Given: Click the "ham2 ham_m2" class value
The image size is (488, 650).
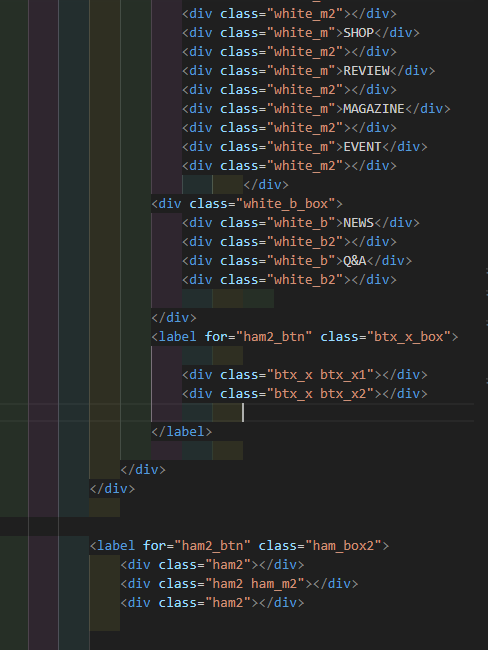Looking at the screenshot, I should point(255,584).
